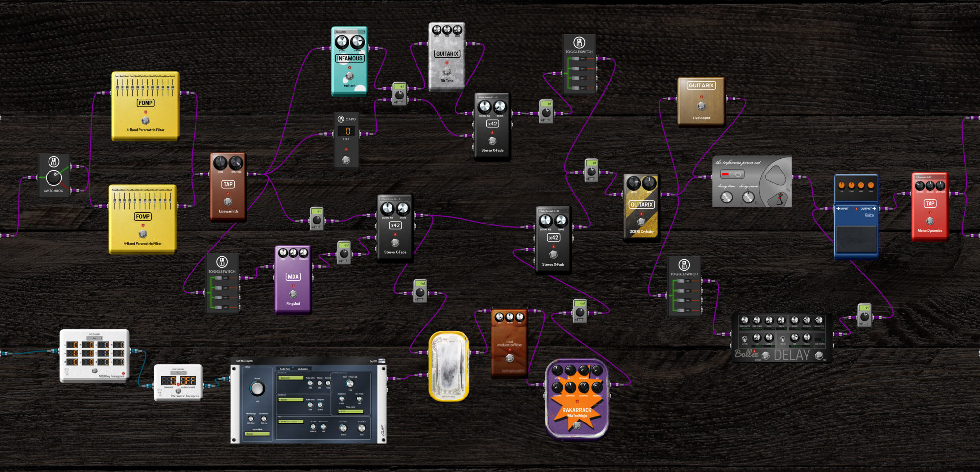Click the Bollie Delay tap footswitch
This screenshot has width=980, height=472.
(819, 355)
